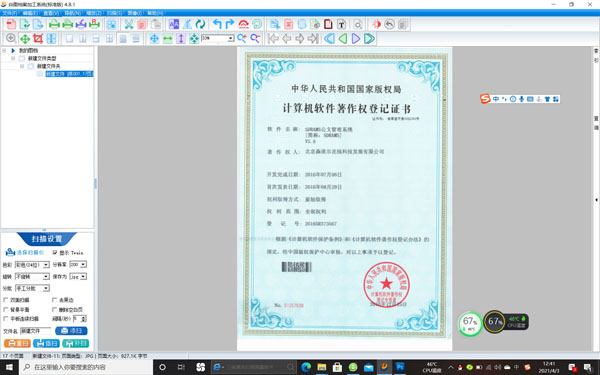Click the scissors cut icon
Viewport: 600px width, 375px height.
click(x=129, y=24)
